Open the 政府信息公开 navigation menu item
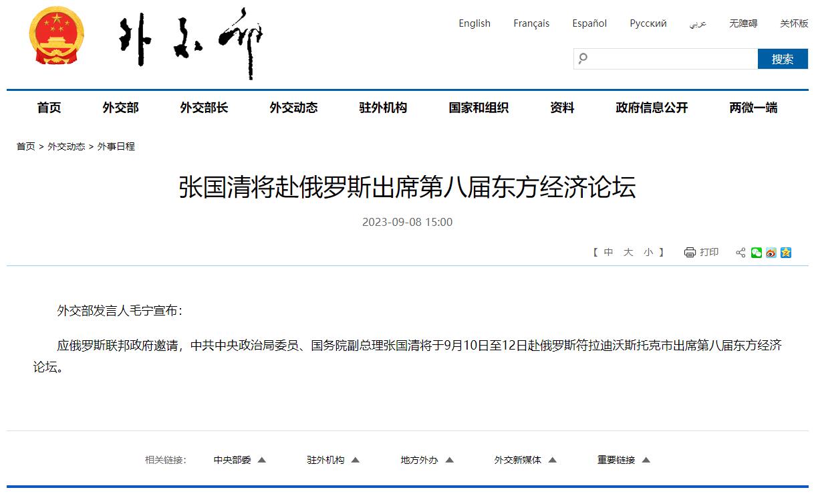 (651, 108)
